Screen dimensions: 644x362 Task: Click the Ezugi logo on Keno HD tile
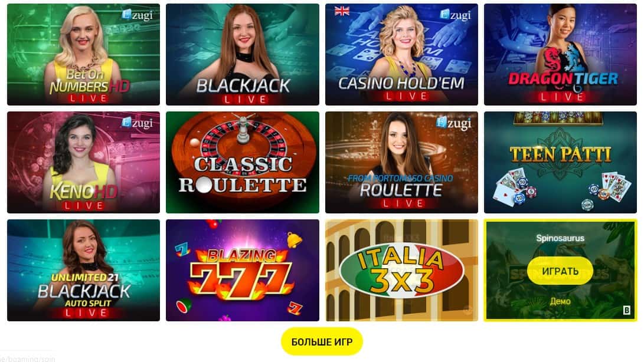point(137,123)
